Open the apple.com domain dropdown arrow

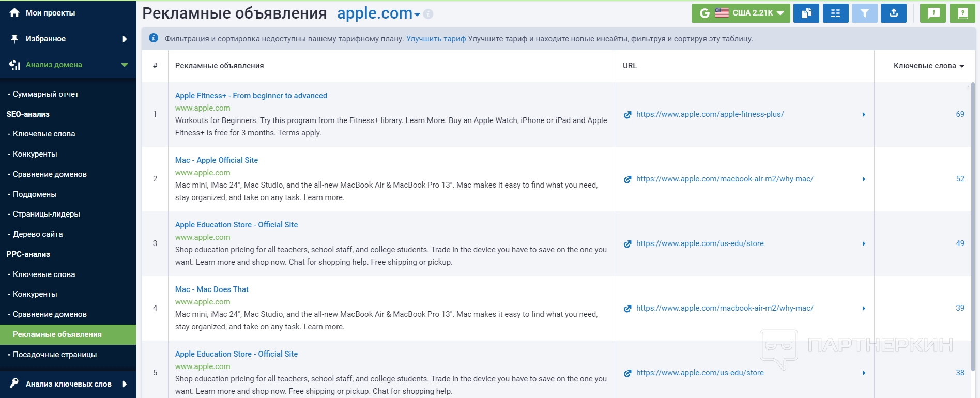[x=417, y=15]
